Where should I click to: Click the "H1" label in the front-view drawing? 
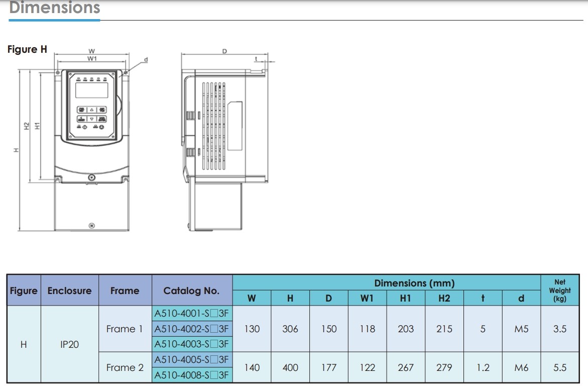click(x=37, y=126)
